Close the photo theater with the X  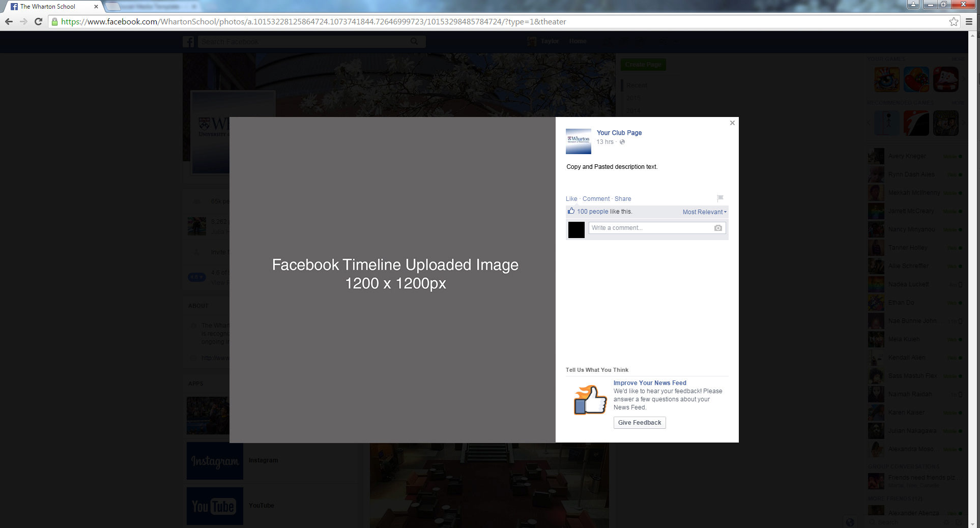click(x=732, y=123)
